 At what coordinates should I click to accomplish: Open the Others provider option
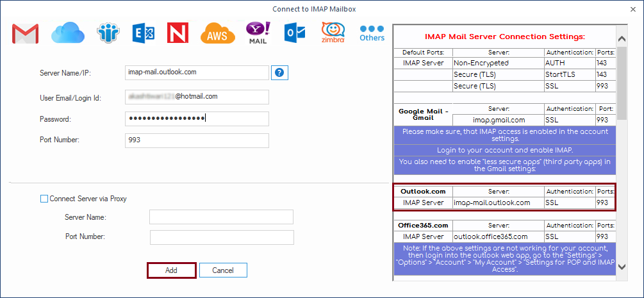372,33
